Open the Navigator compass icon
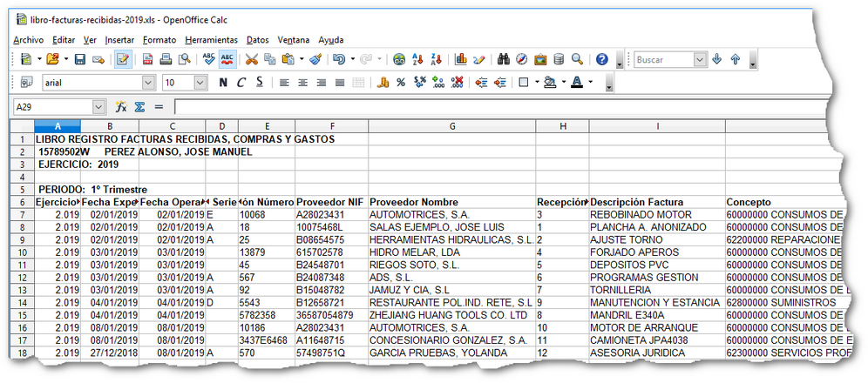 [522, 59]
